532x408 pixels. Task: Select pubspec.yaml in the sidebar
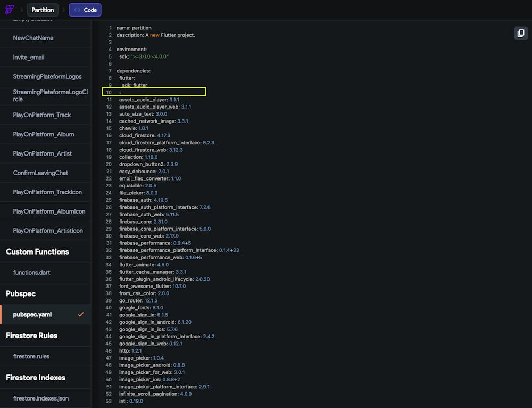(32, 314)
